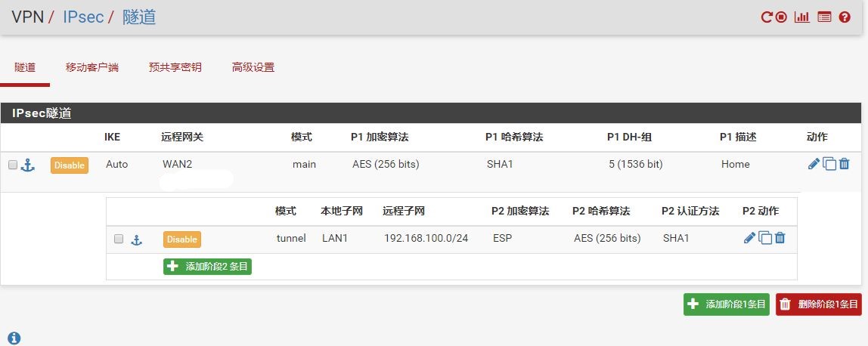868x346 pixels.
Task: Switch to the 移动客户端 tab
Action: click(92, 67)
